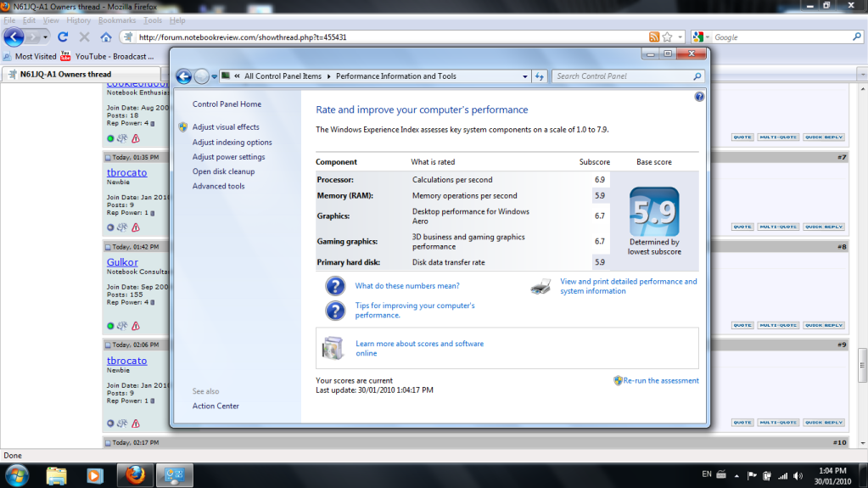Viewport: 868px width, 488px height.
Task: Click the volume speaker tray icon
Action: (798, 476)
